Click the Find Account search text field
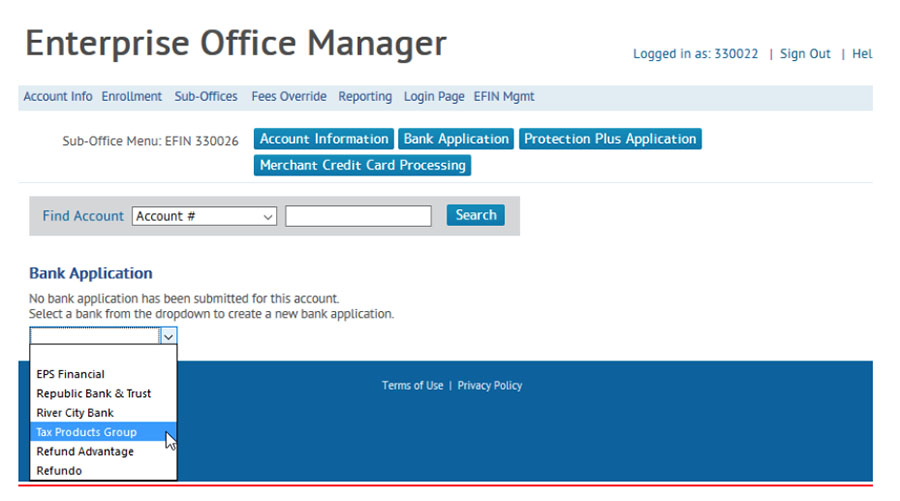 coord(358,216)
